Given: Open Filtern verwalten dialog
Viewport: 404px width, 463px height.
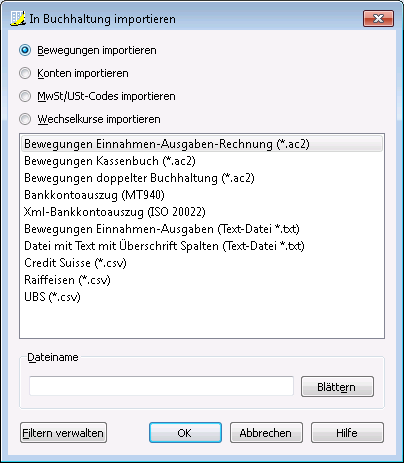Looking at the screenshot, I should 63,433.
